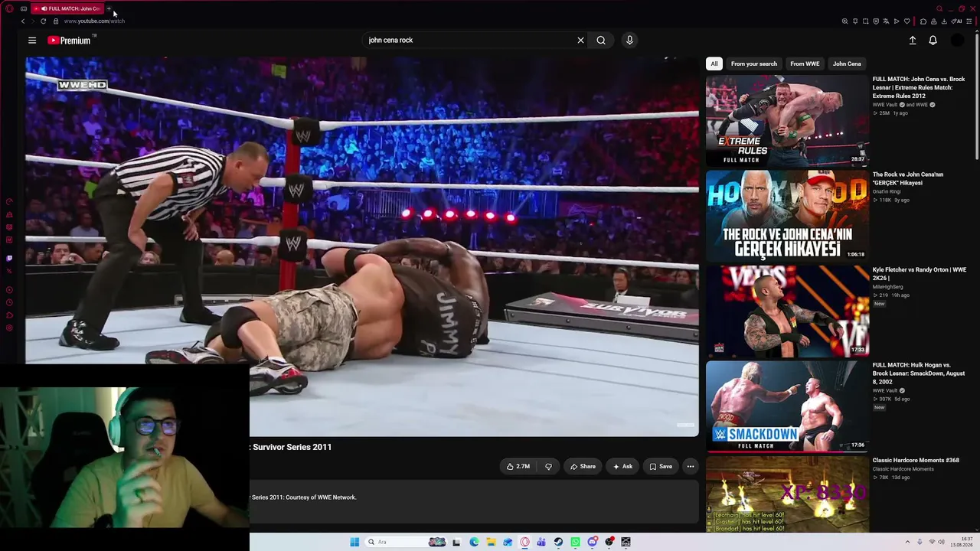Open the taskbar volume control
The image size is (980, 551).
click(941, 542)
